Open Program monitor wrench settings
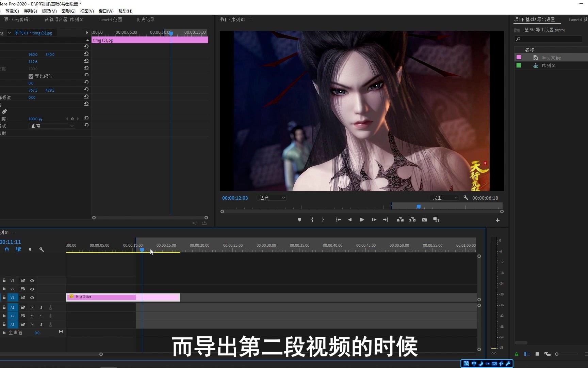 466,198
